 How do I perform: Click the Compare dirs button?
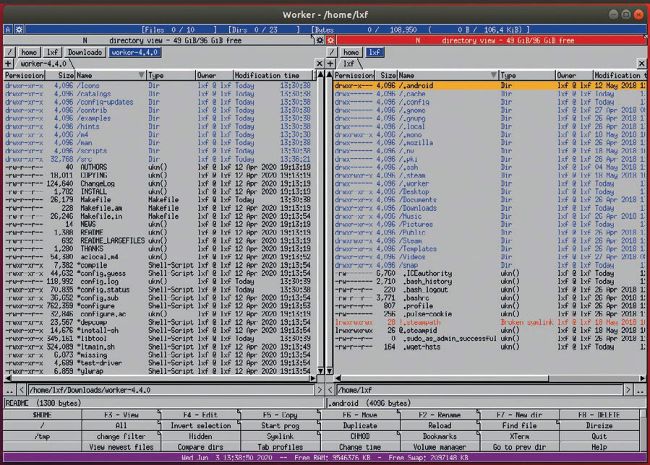(x=201, y=447)
